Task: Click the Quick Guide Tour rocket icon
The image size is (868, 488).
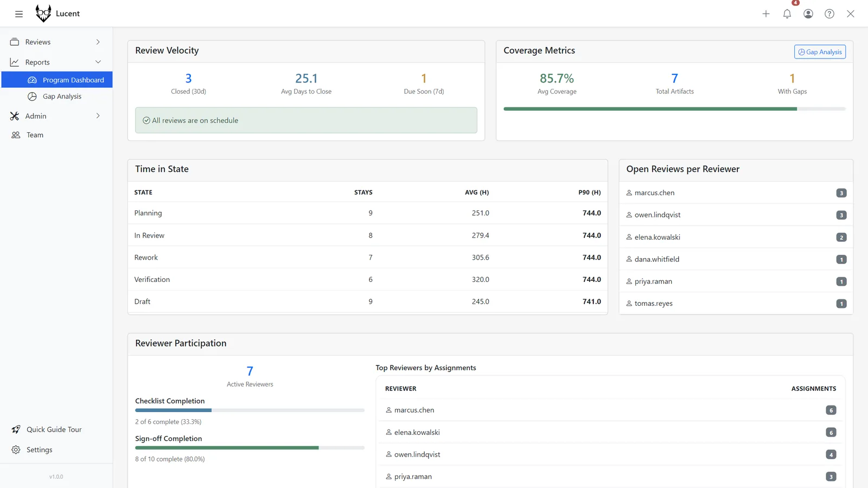Action: click(x=16, y=429)
